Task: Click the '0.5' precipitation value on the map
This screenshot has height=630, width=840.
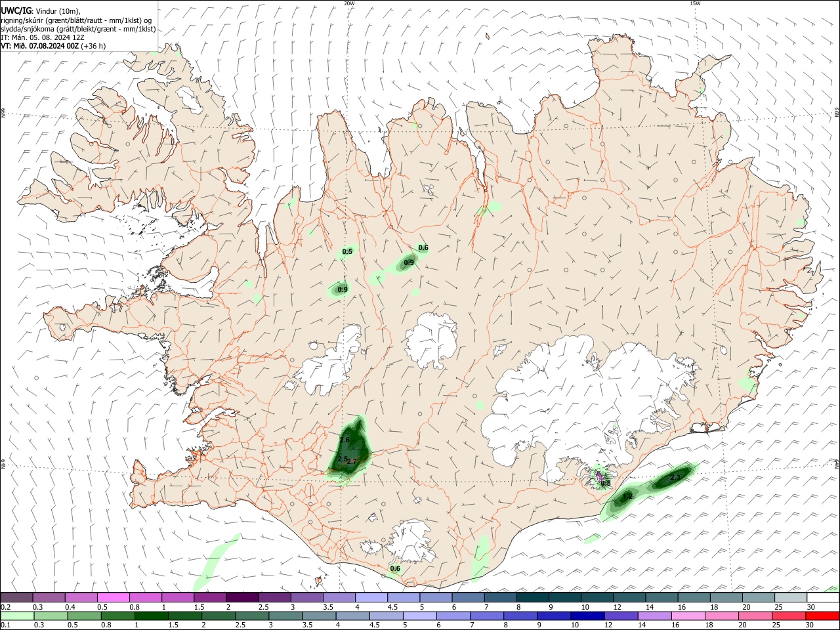Action: [347, 252]
